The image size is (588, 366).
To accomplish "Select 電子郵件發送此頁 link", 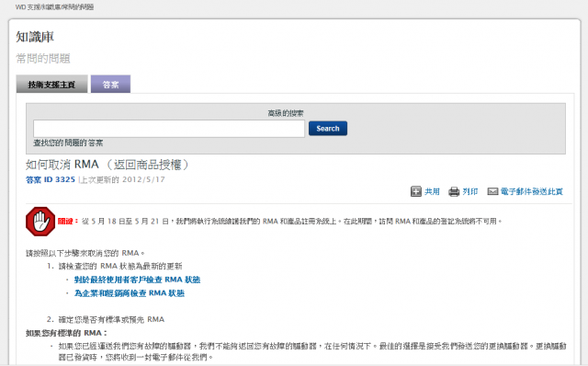I will (532, 191).
